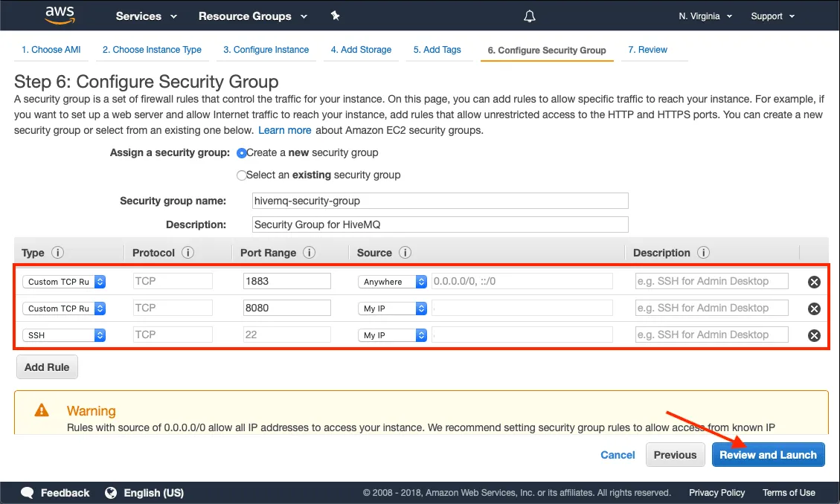This screenshot has height=504, width=840.
Task: Open the Source dropdown set to Anywhere
Action: coord(392,282)
